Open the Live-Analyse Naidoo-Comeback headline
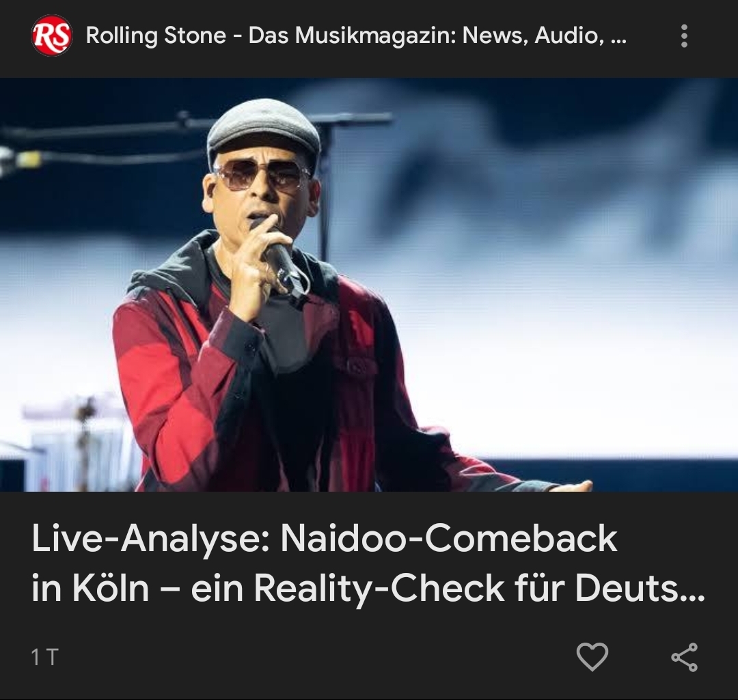Image resolution: width=738 pixels, height=700 pixels. pyautogui.click(x=368, y=563)
